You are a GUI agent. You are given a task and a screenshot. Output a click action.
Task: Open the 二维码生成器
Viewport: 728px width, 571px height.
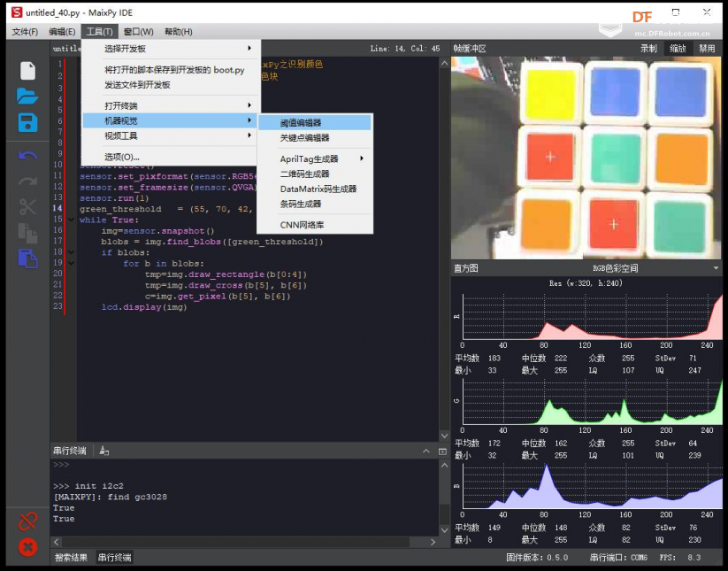tap(315, 174)
